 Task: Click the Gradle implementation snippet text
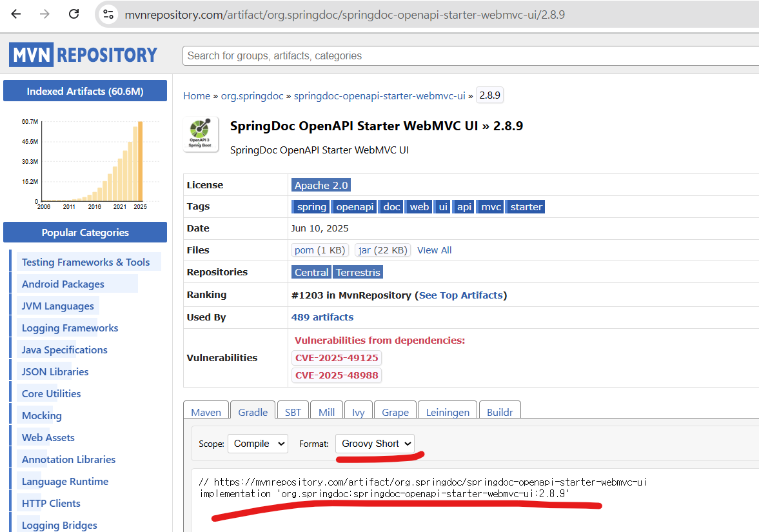pyautogui.click(x=385, y=494)
